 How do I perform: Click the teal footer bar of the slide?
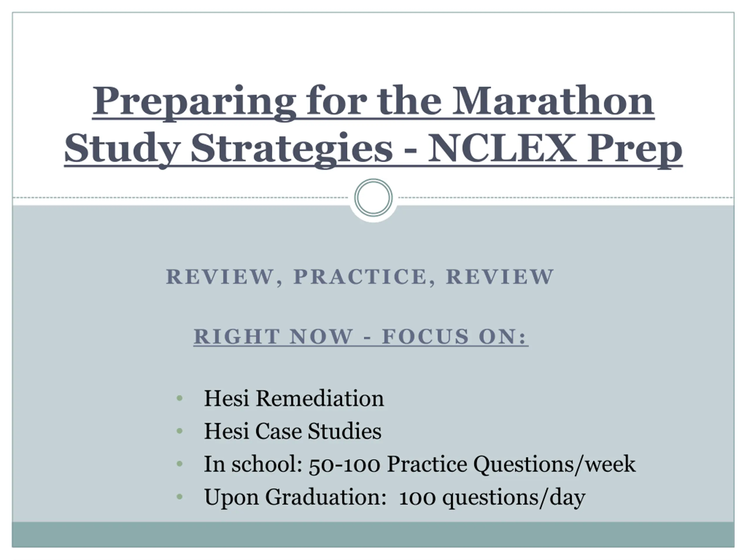tap(373, 534)
